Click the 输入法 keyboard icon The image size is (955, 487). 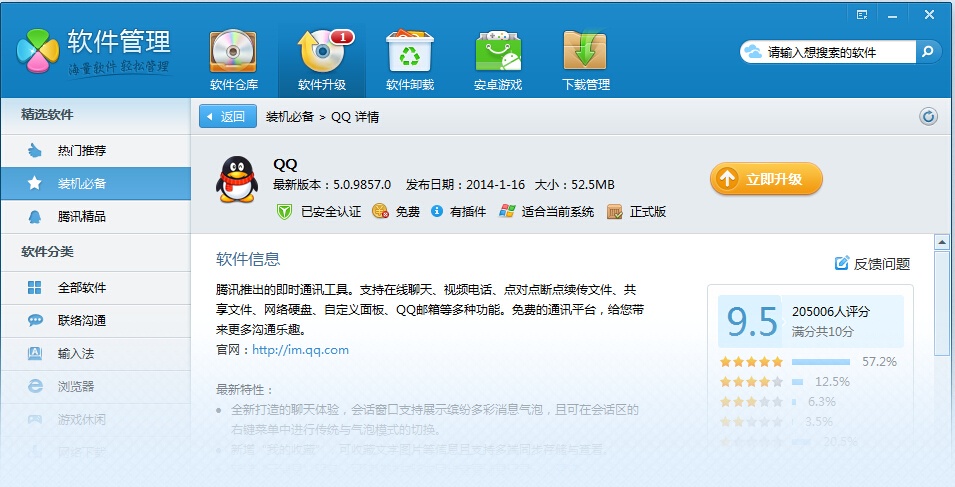pyautogui.click(x=35, y=353)
